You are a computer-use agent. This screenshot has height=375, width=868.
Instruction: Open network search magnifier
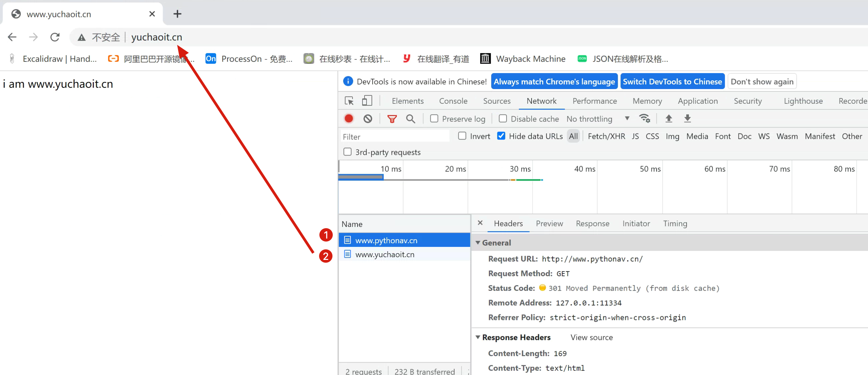point(410,118)
